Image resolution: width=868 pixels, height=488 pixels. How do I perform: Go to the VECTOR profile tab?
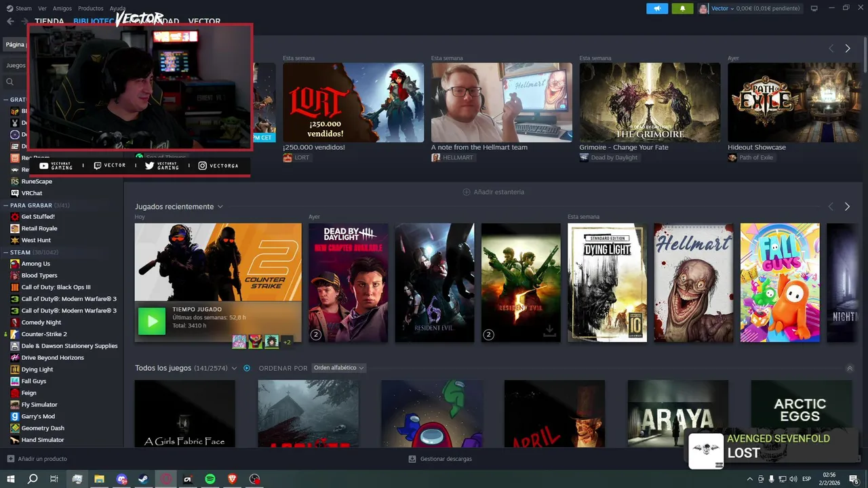[204, 21]
